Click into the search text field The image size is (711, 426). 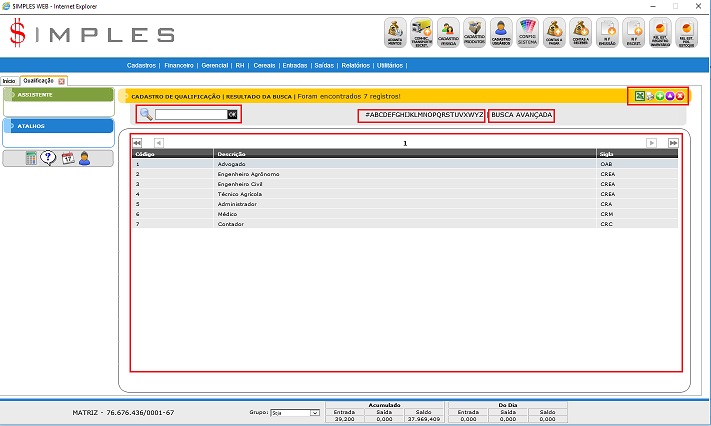[x=190, y=115]
